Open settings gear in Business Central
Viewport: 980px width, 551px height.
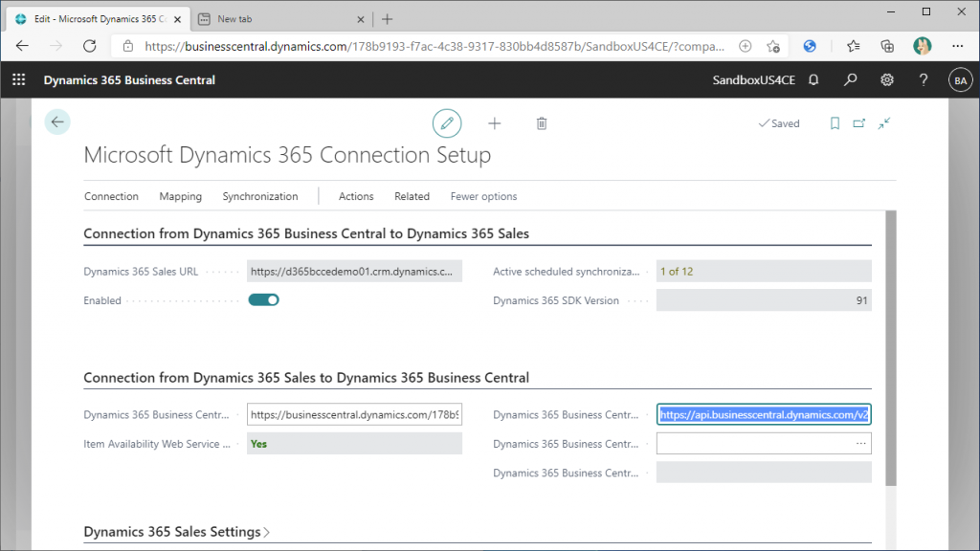887,80
